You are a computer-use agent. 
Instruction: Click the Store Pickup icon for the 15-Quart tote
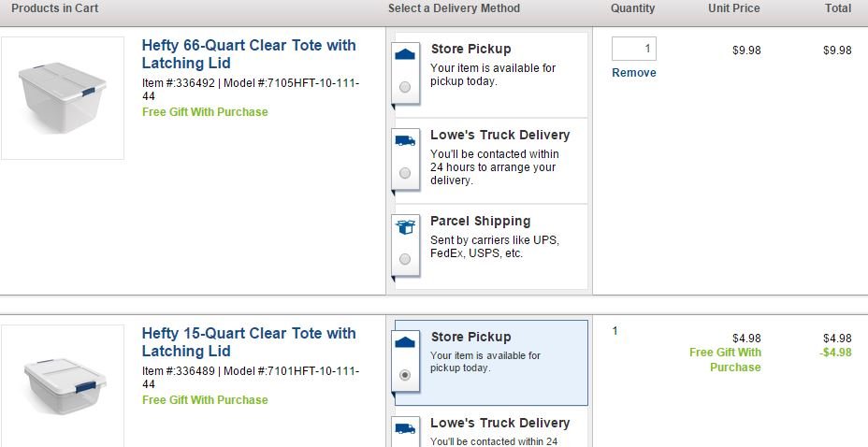tap(405, 342)
